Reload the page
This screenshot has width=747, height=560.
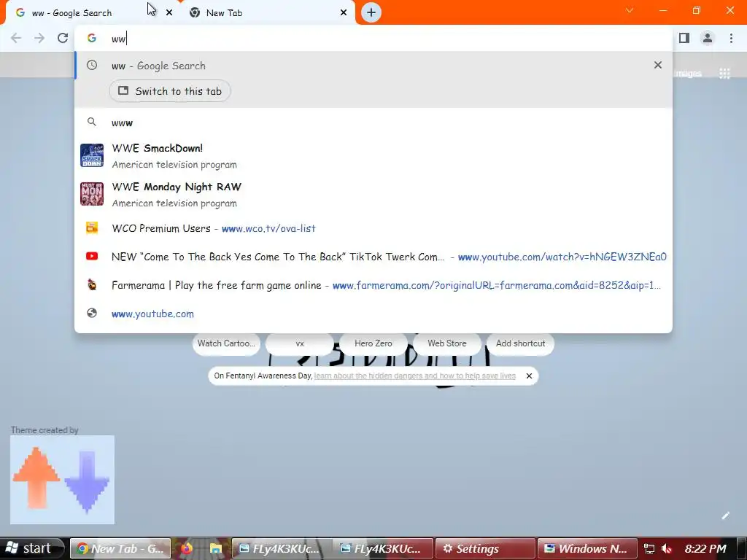pos(63,38)
